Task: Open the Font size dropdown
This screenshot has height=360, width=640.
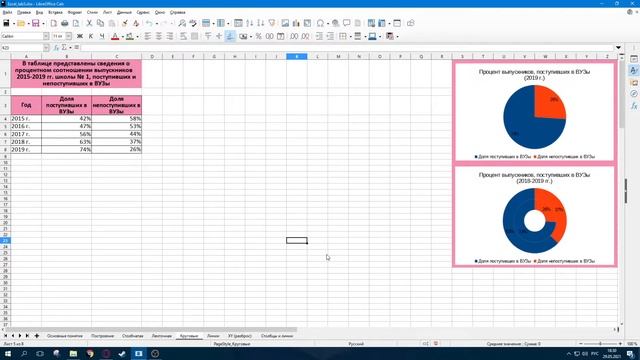Action: tap(69, 36)
